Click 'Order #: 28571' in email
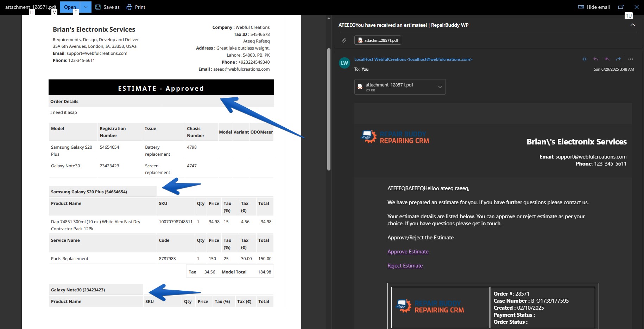This screenshot has width=644, height=329. point(511,294)
